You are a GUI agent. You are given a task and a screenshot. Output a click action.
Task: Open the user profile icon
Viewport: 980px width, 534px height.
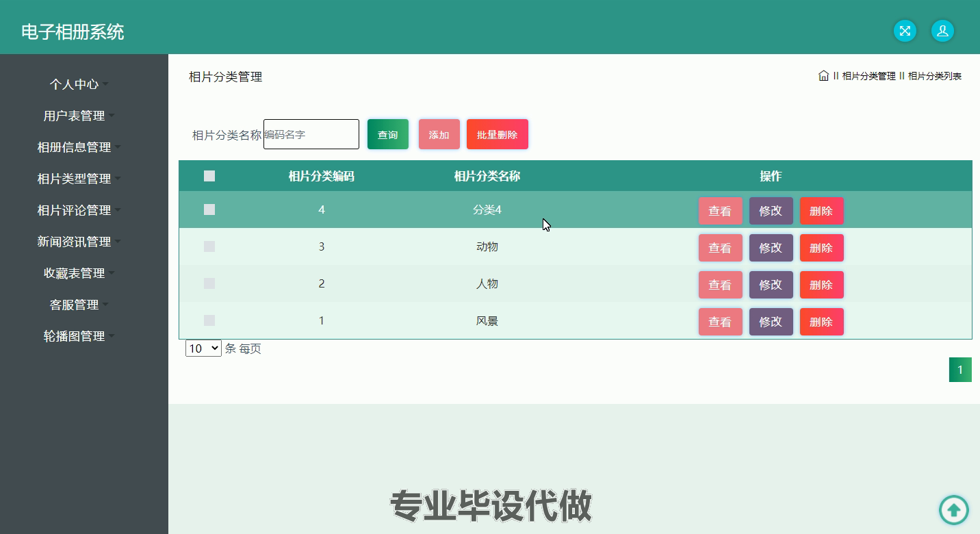942,31
